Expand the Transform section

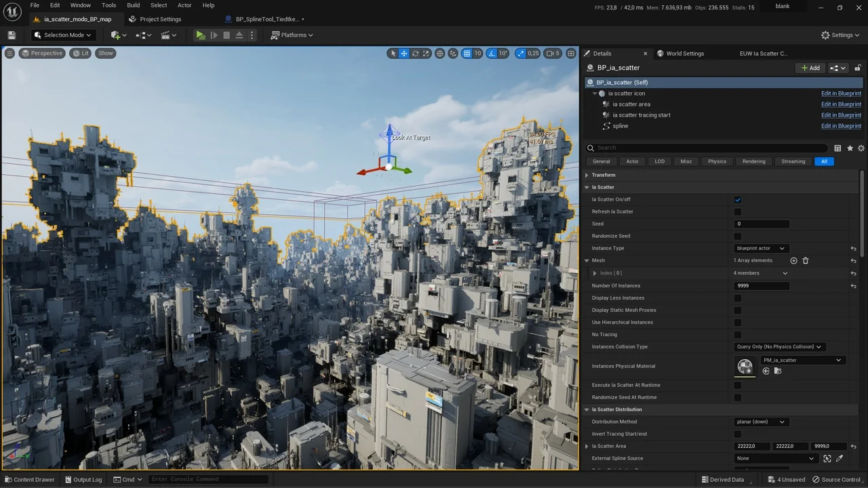point(587,175)
